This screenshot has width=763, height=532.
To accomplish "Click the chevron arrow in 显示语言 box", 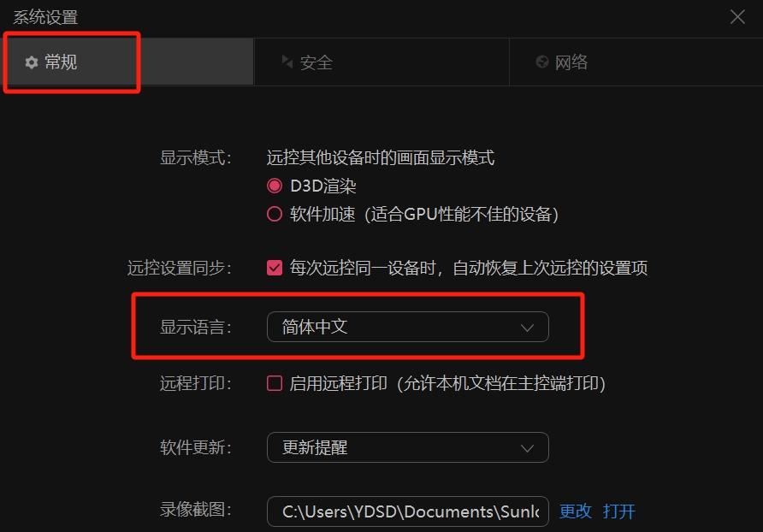I will (528, 328).
